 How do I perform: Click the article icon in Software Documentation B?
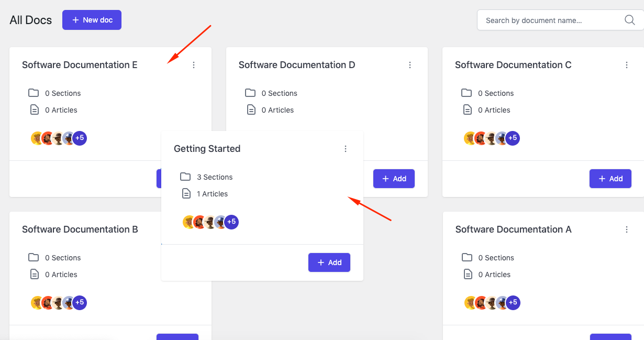tap(34, 275)
